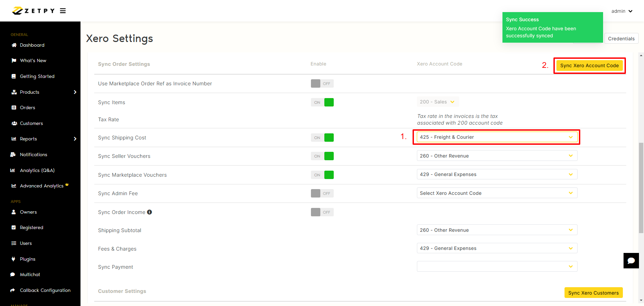Click the Analytics (Q&A) chart icon

(13, 170)
